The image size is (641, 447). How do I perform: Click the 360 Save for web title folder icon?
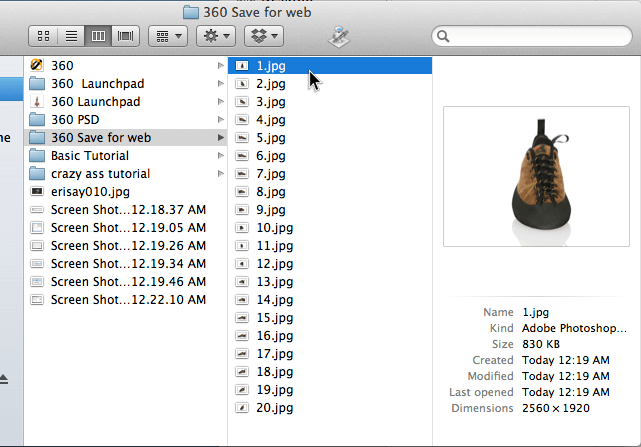[192, 11]
